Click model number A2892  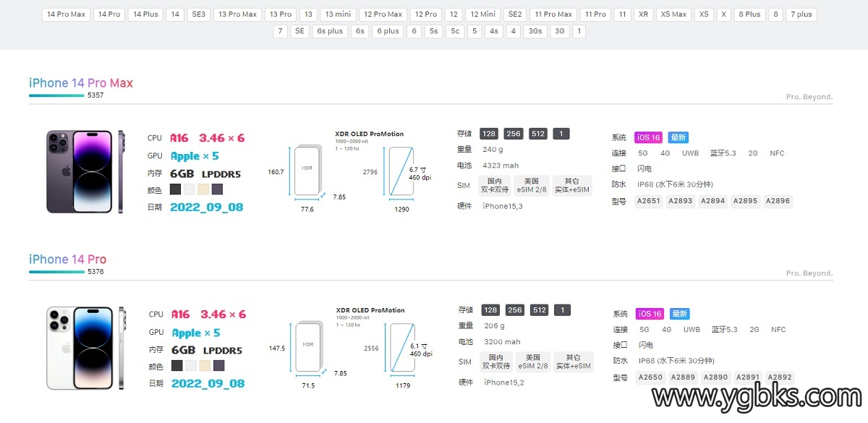pos(780,377)
